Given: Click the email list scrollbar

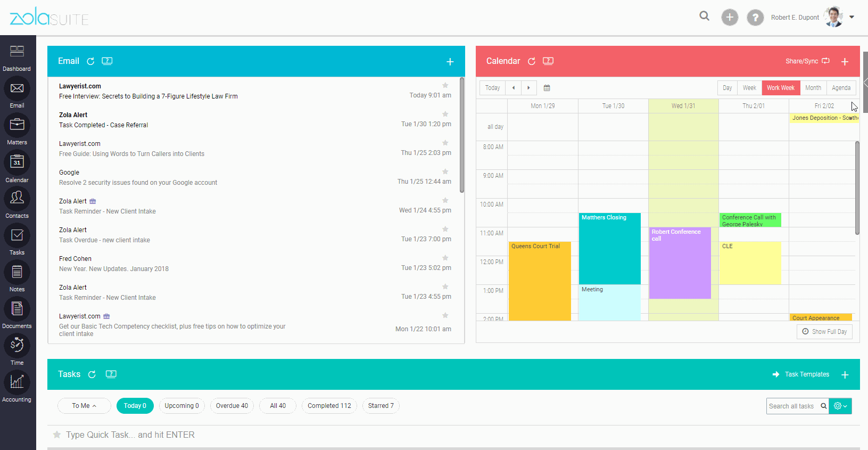Looking at the screenshot, I should tap(462, 135).
